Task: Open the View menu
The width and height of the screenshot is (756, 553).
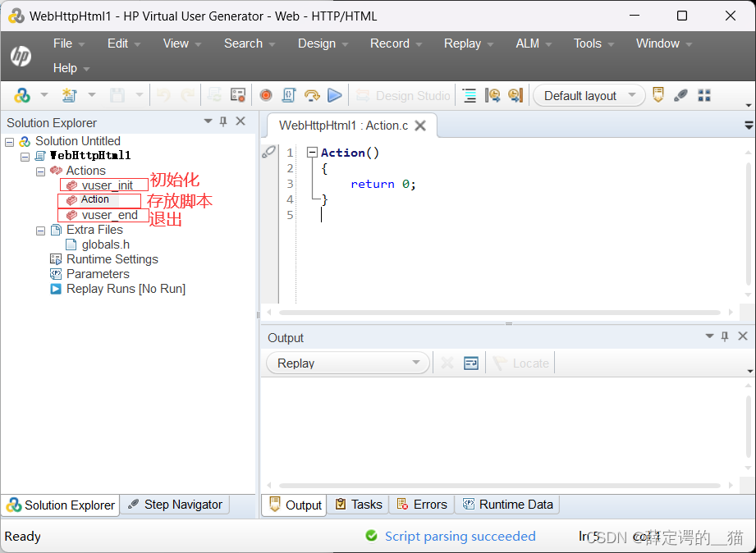Action: pos(181,43)
